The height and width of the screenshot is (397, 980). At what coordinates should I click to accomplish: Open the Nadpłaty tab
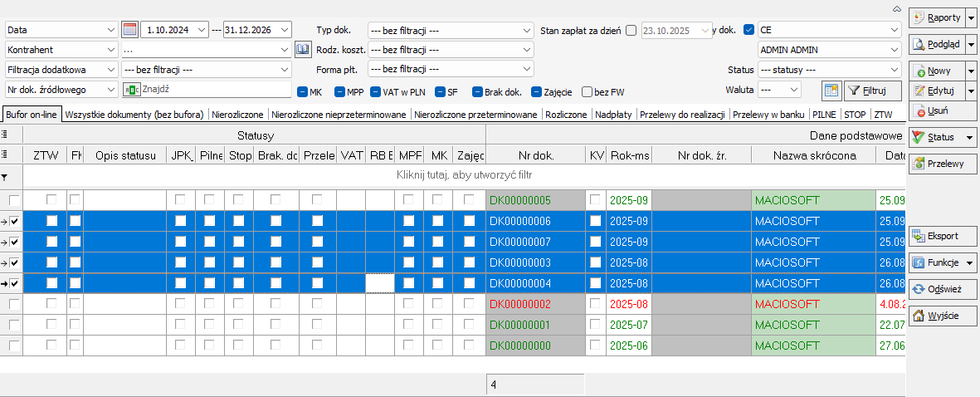(614, 115)
